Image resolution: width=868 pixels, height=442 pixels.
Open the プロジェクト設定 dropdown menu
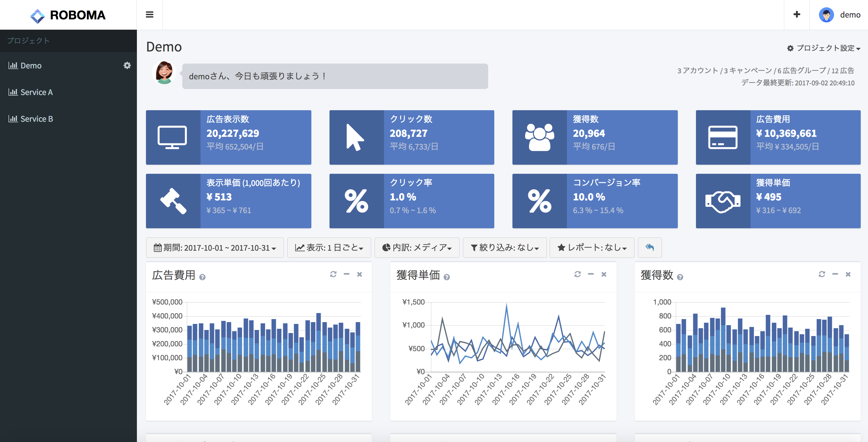point(823,48)
